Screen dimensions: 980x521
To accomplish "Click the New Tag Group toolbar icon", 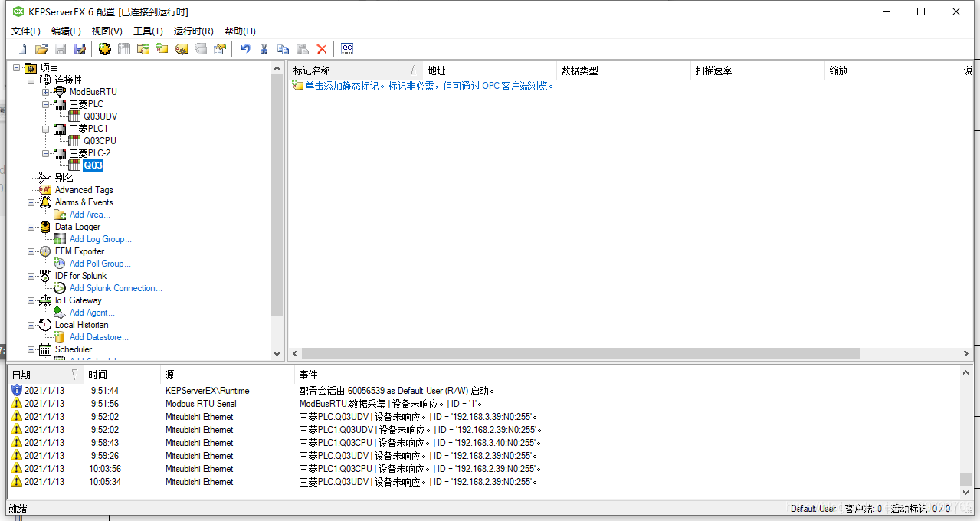I will (143, 49).
